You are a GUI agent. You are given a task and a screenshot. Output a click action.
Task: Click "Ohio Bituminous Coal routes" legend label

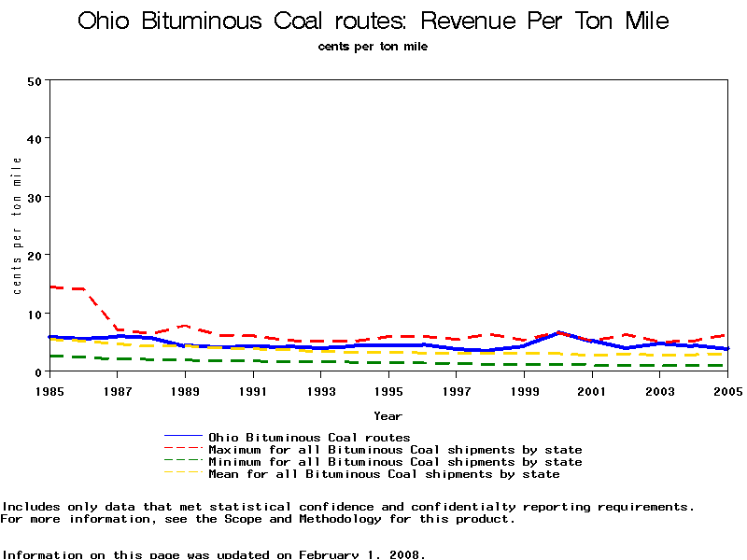coord(309,437)
